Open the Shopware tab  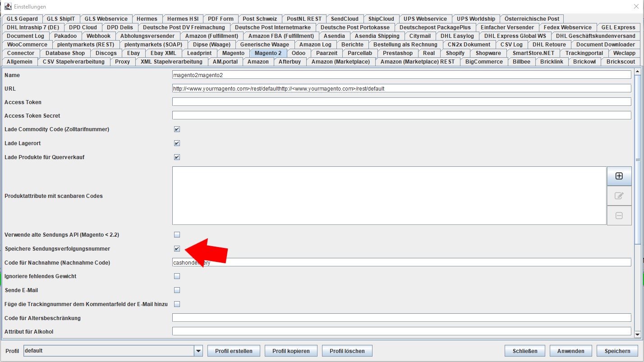tap(488, 53)
